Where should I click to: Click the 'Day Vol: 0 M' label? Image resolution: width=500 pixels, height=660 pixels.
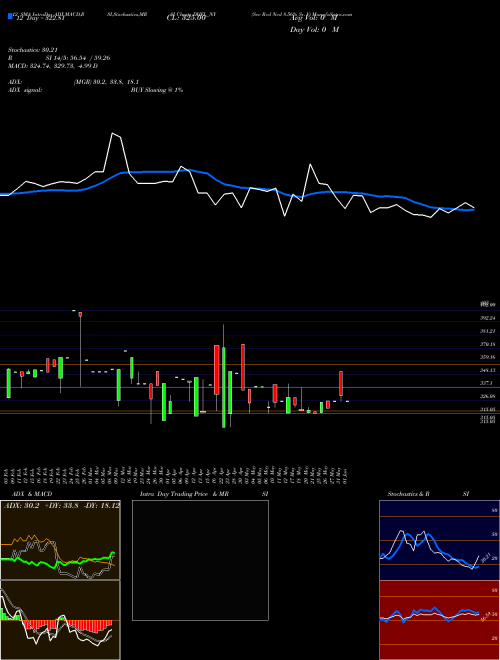click(x=314, y=30)
